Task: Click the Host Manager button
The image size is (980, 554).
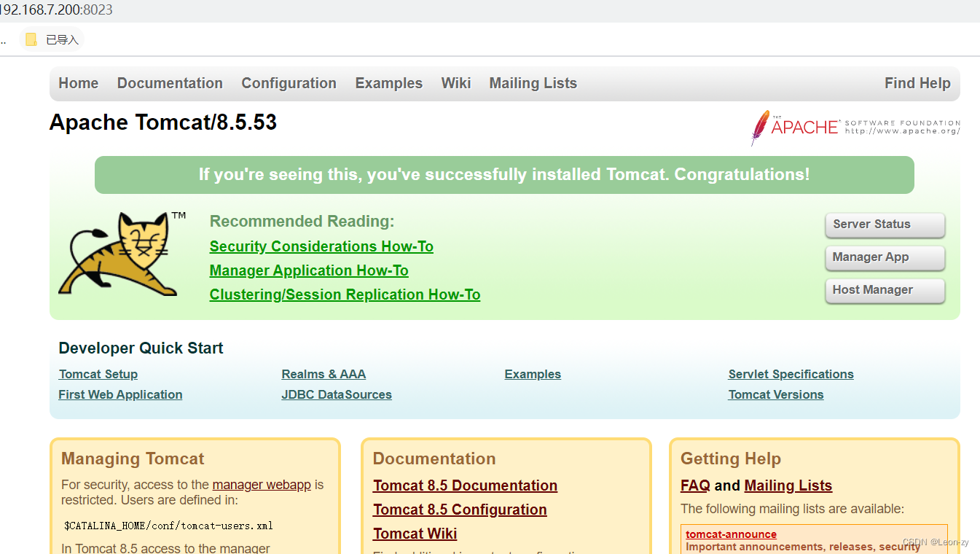Action: coord(885,290)
